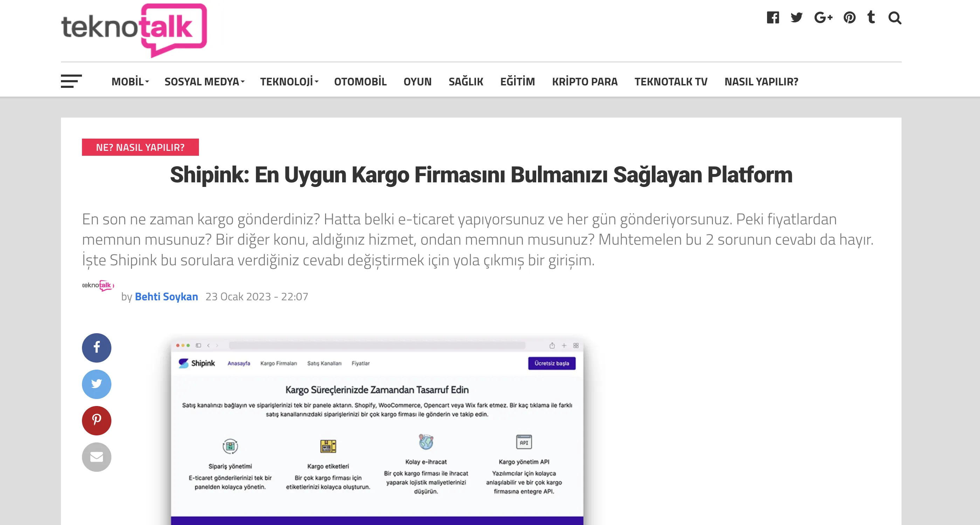
Task: Go to the TEKNOTALK TV section
Action: point(671,81)
